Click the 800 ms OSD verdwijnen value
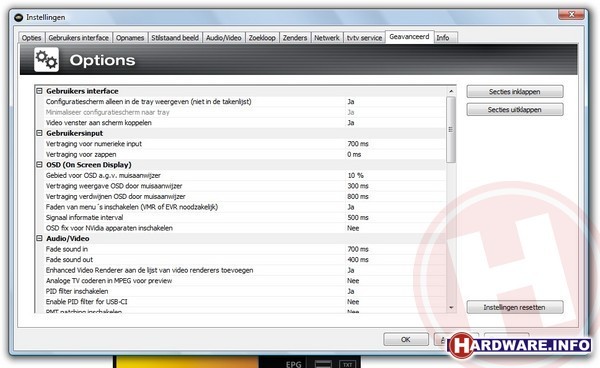 coord(358,197)
